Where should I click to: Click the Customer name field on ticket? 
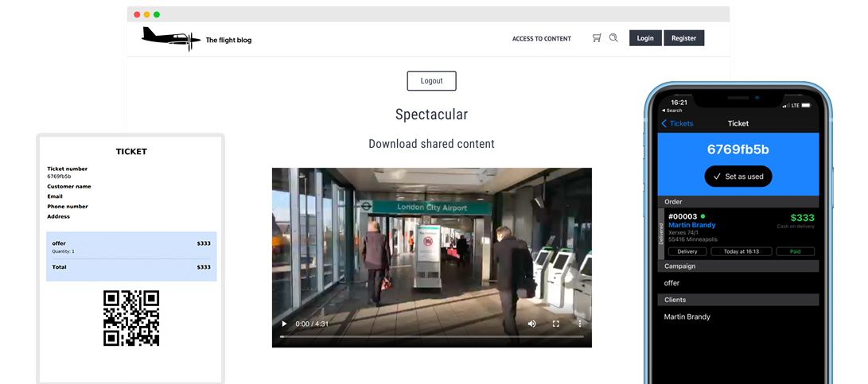[x=68, y=187]
